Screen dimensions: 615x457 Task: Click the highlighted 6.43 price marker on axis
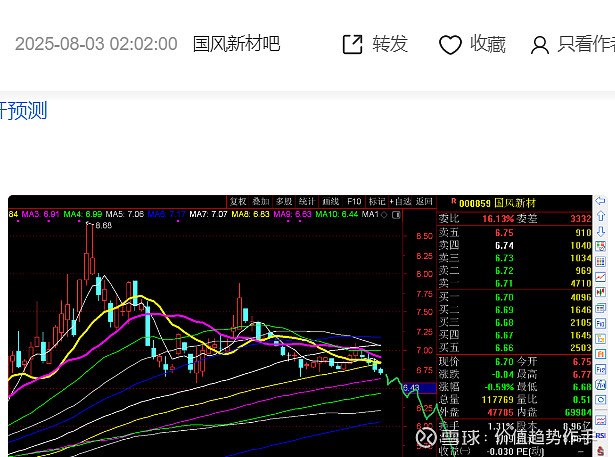point(419,388)
